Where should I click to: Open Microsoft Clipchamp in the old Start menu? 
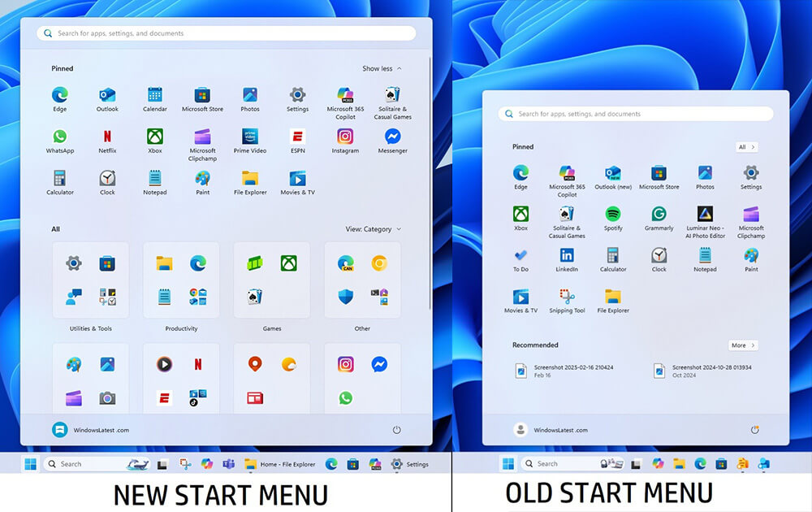[751, 222]
